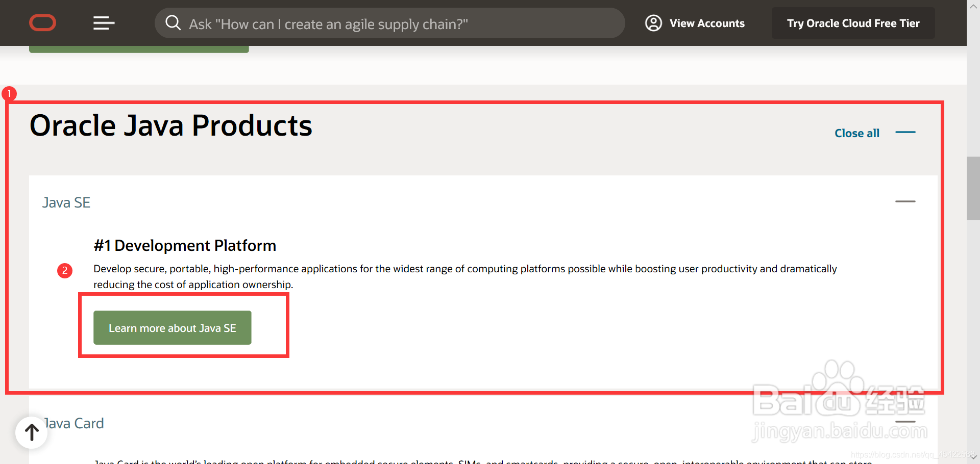Click the Oracle logo icon
This screenshot has width=980, height=464.
click(x=42, y=23)
